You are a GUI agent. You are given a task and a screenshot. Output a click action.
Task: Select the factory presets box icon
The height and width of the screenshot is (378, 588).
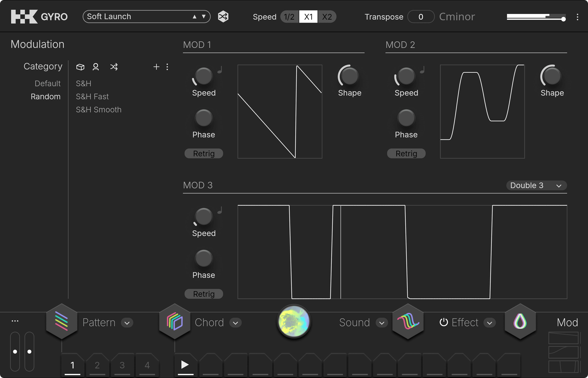tap(80, 67)
